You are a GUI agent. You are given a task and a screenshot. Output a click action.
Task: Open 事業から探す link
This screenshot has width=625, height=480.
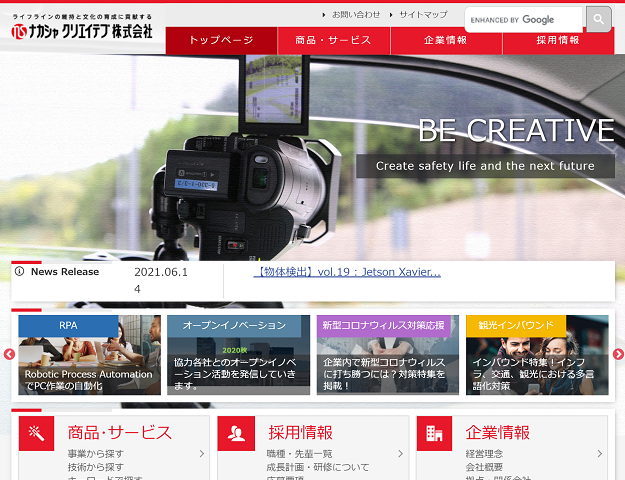click(x=96, y=454)
